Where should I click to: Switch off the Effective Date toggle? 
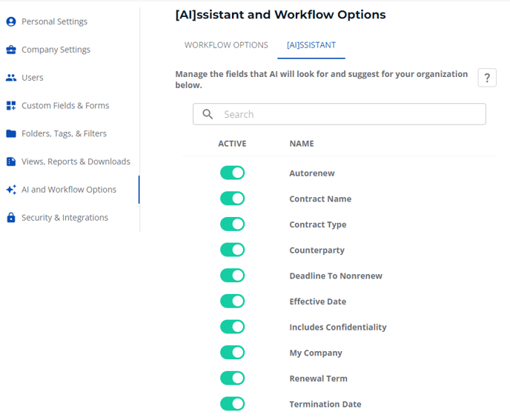(232, 301)
